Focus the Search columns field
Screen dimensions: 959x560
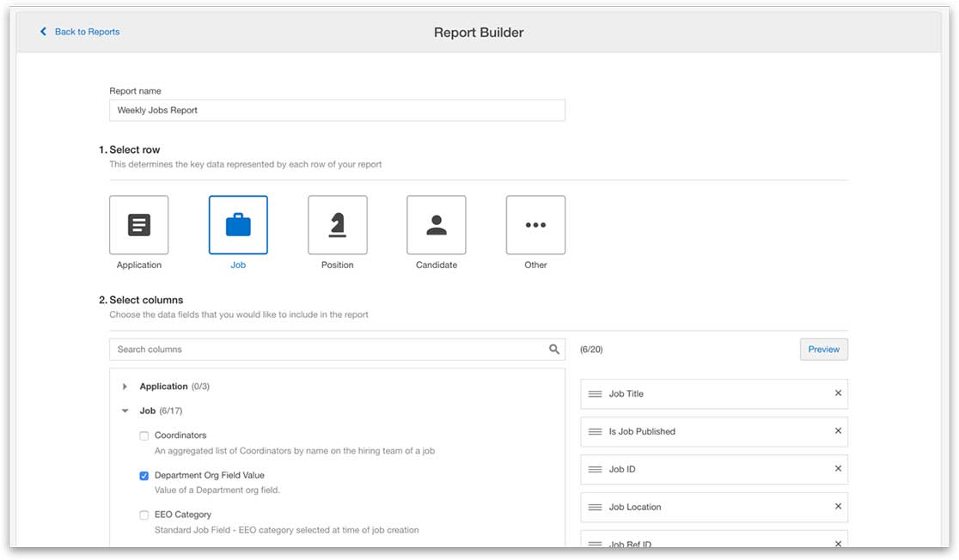(327, 350)
